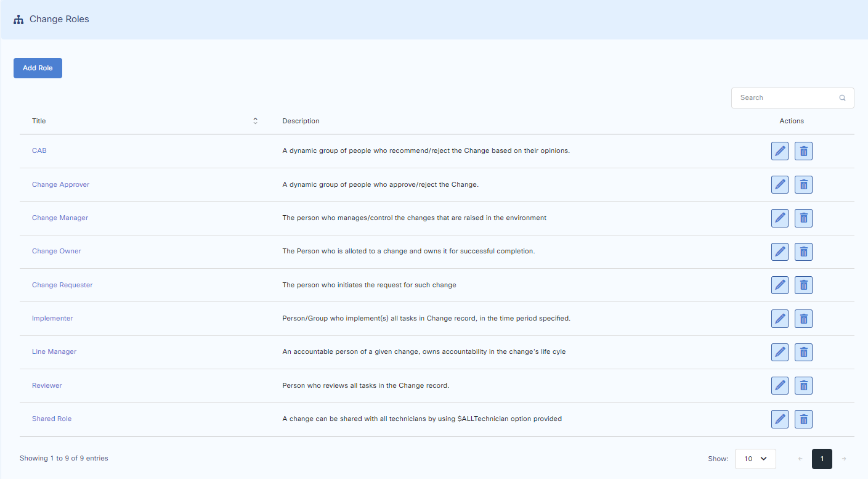
Task: Click the next page arrow
Action: pyautogui.click(x=844, y=459)
